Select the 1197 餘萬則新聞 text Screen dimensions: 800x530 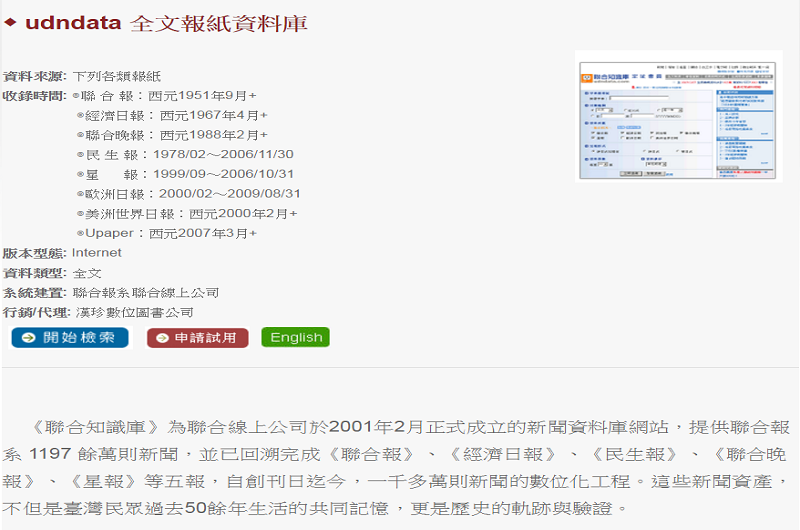tap(104, 454)
